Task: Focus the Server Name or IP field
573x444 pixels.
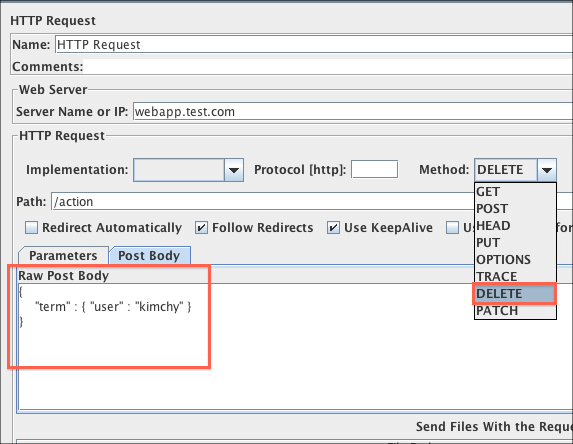Action: [x=353, y=111]
